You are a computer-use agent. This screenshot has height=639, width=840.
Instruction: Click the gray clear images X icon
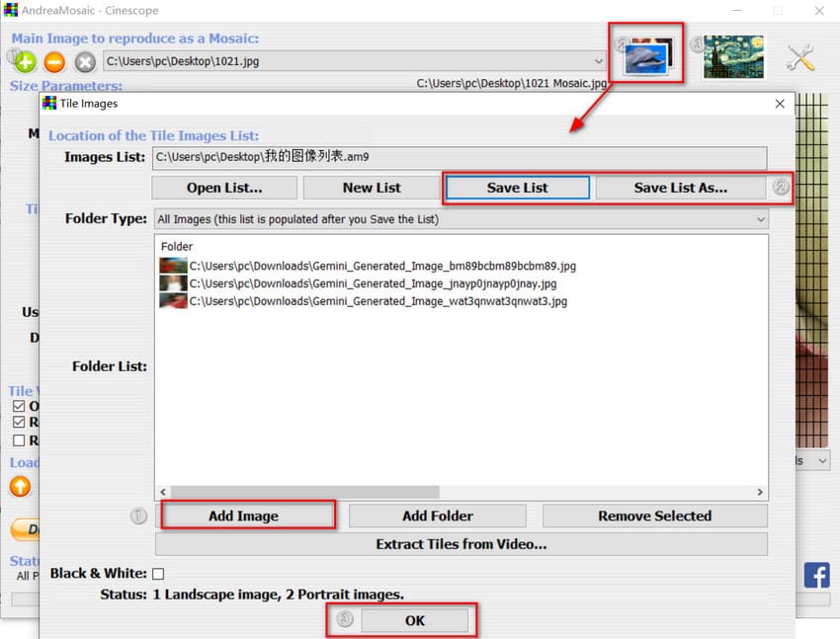(x=85, y=62)
